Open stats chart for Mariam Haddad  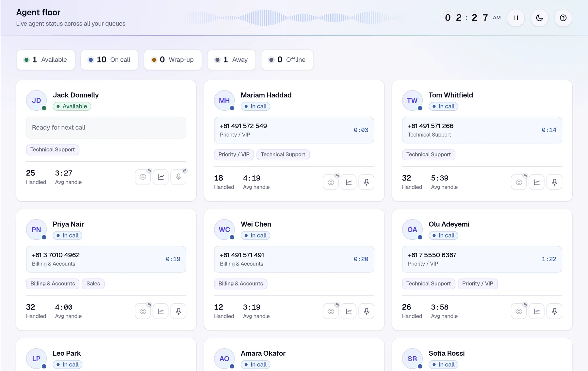[x=349, y=182]
